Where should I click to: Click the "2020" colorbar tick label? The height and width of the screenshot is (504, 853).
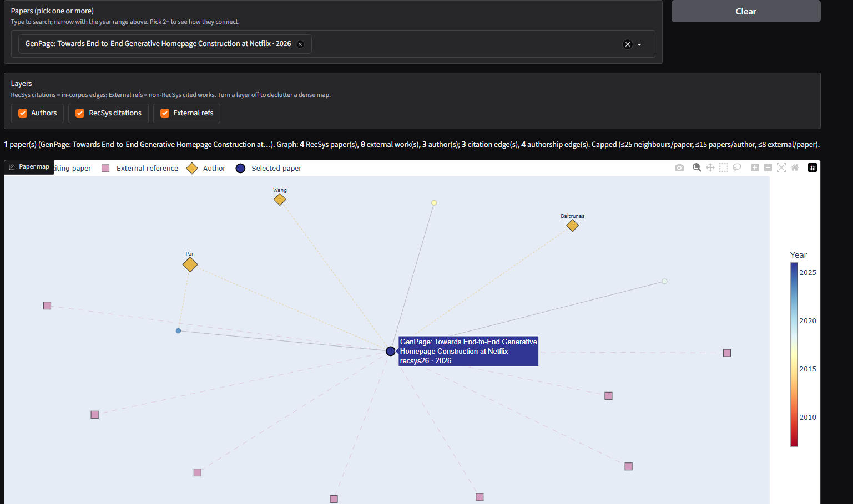coord(807,321)
